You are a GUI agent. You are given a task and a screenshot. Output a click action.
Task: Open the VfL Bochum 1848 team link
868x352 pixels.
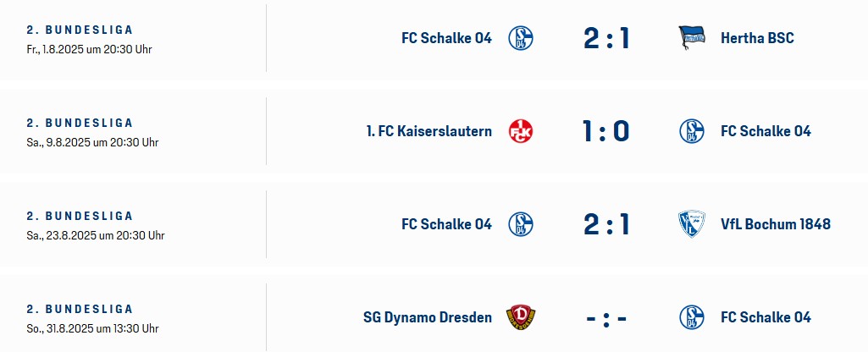[x=775, y=224]
